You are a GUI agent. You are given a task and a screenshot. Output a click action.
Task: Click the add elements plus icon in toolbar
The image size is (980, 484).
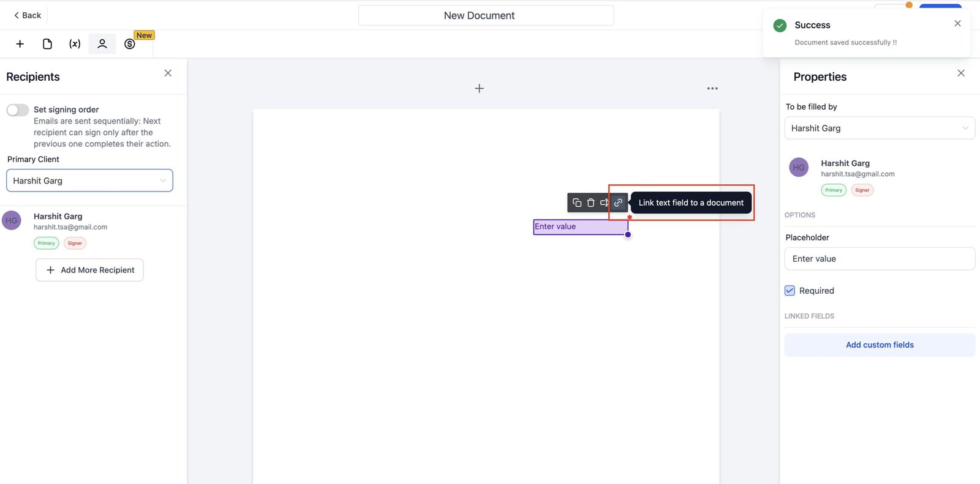[20, 44]
